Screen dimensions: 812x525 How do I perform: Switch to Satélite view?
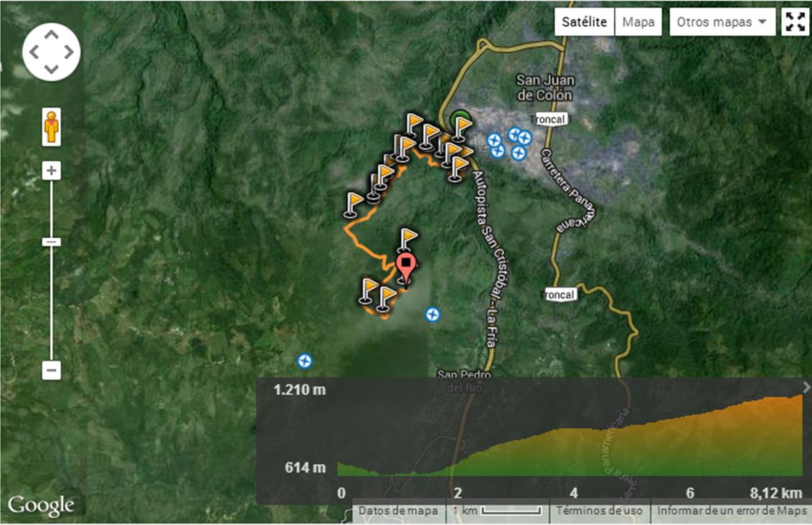(x=584, y=22)
